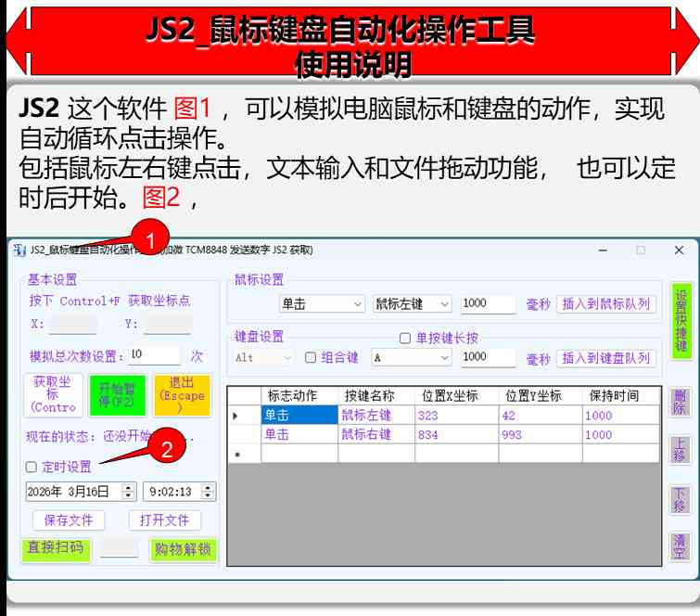This screenshot has height=616, width=700.
Task: Click the red 图2 reference text
Action: point(161,198)
